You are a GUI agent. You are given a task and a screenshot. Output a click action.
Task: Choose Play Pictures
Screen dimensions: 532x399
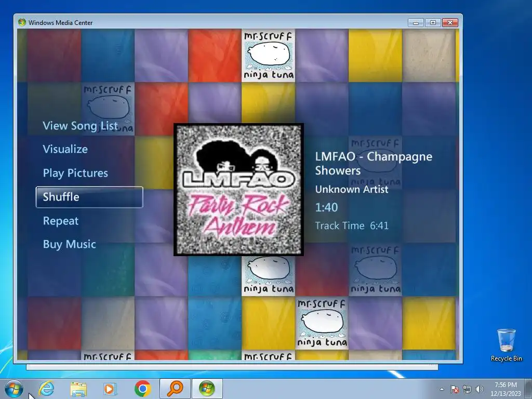(75, 173)
